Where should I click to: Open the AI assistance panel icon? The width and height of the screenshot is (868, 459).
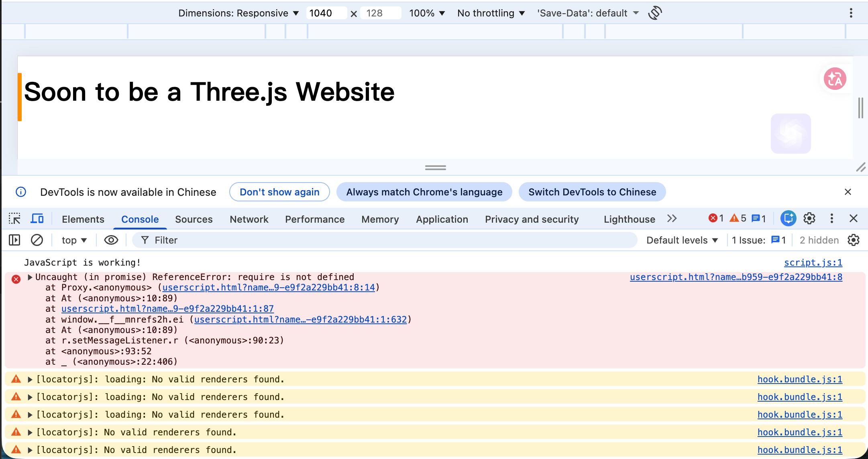(x=788, y=218)
